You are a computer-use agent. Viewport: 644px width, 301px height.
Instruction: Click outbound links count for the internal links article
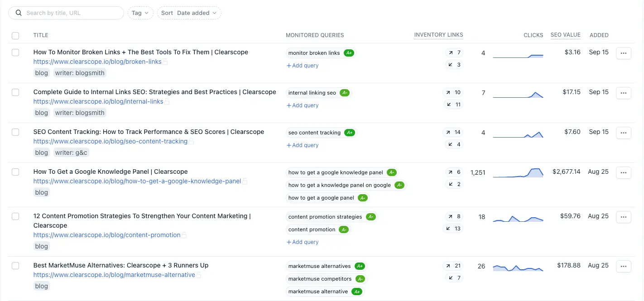click(x=452, y=92)
